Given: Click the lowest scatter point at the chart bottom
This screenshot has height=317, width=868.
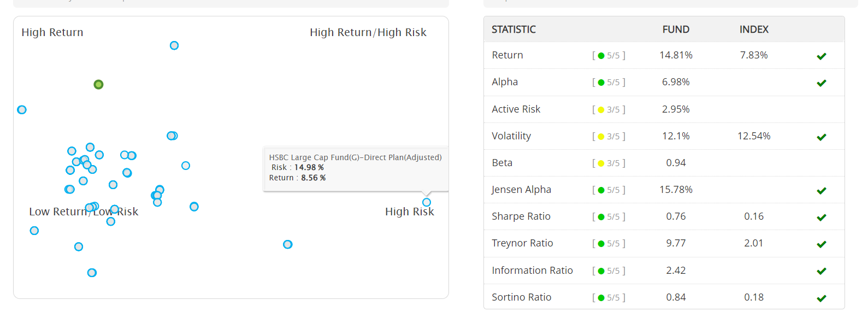Looking at the screenshot, I should click(92, 273).
